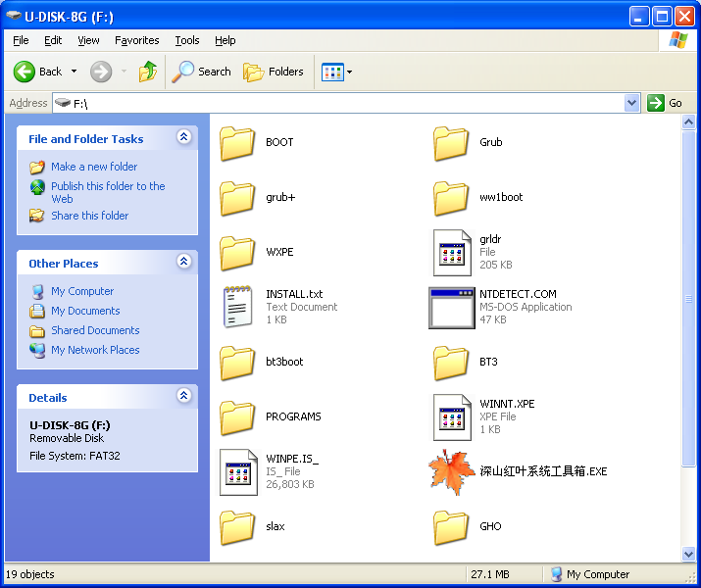
Task: Click the ww1boot folder name
Action: point(501,198)
